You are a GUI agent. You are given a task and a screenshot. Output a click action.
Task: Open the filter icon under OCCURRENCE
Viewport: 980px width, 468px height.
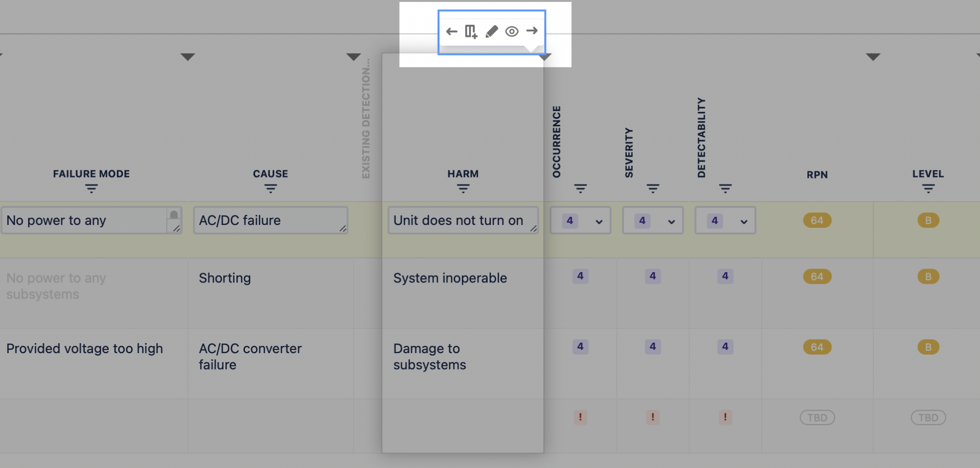[580, 189]
